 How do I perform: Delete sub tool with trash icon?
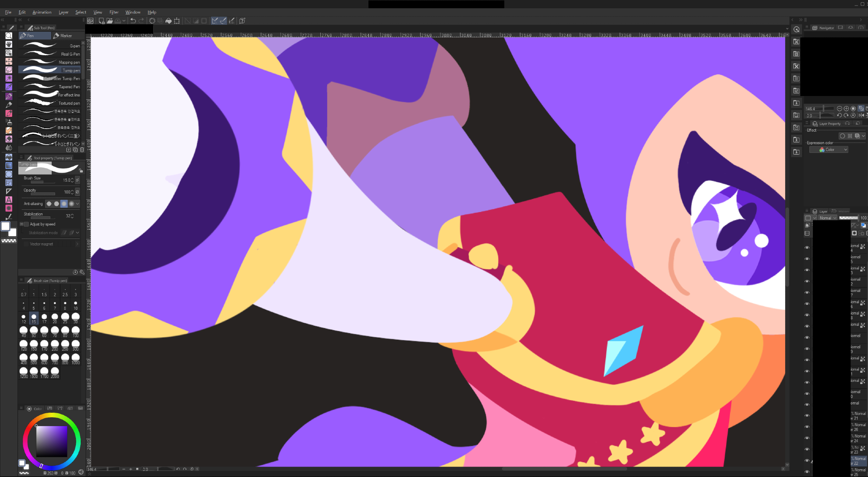pos(82,150)
